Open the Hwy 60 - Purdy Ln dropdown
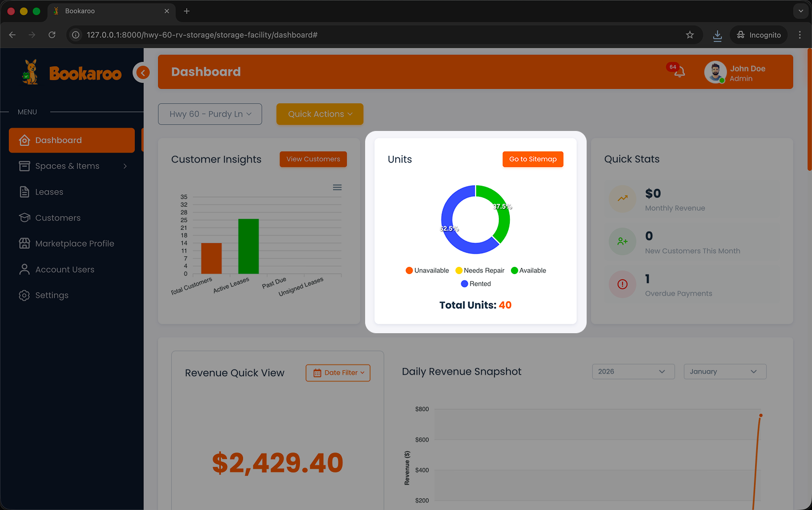 click(210, 114)
